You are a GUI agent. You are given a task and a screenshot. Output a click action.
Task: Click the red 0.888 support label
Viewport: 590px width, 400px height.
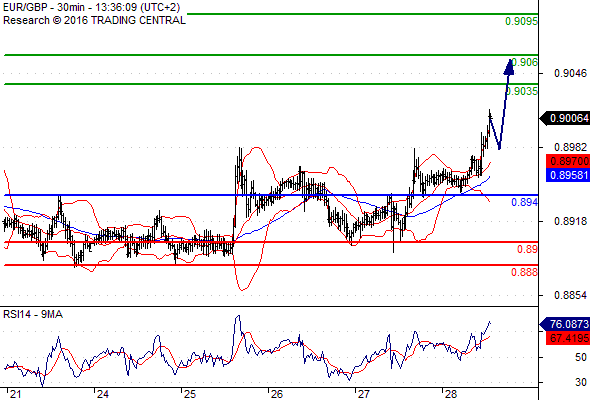coord(525,272)
